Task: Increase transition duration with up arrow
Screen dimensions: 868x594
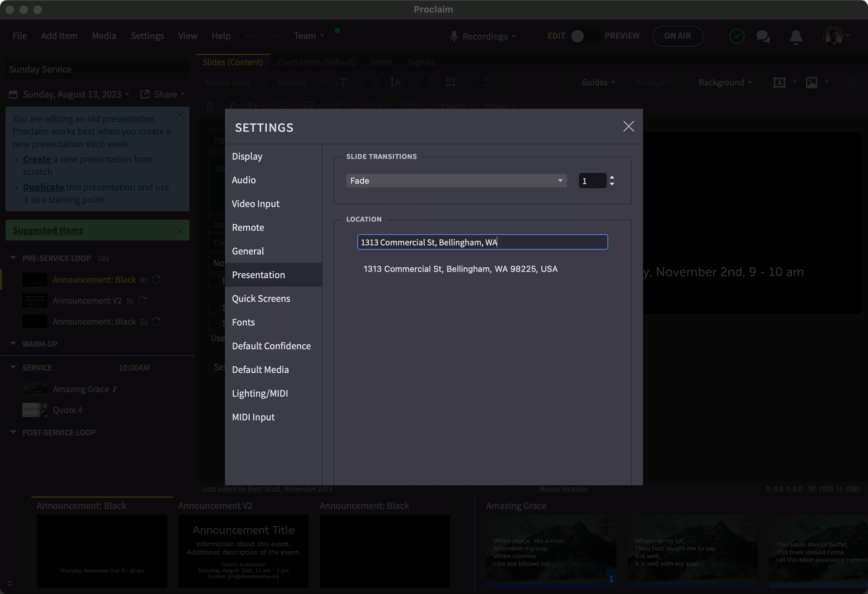Action: [x=612, y=177]
